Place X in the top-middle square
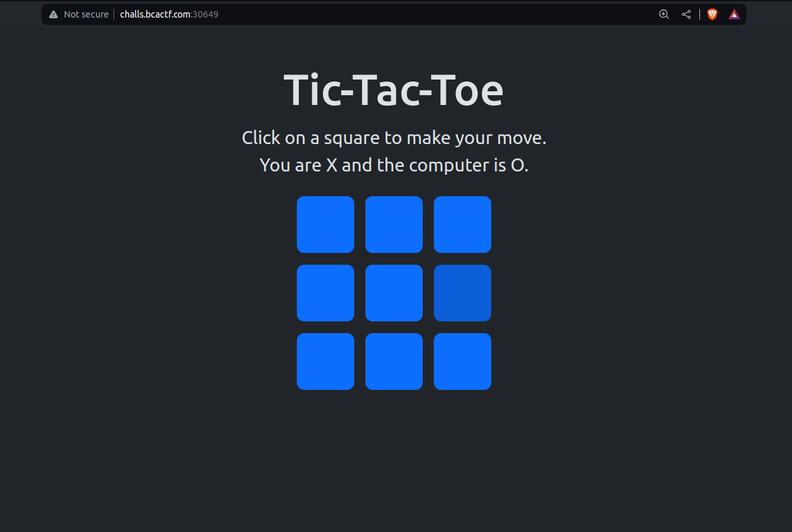 coord(394,224)
